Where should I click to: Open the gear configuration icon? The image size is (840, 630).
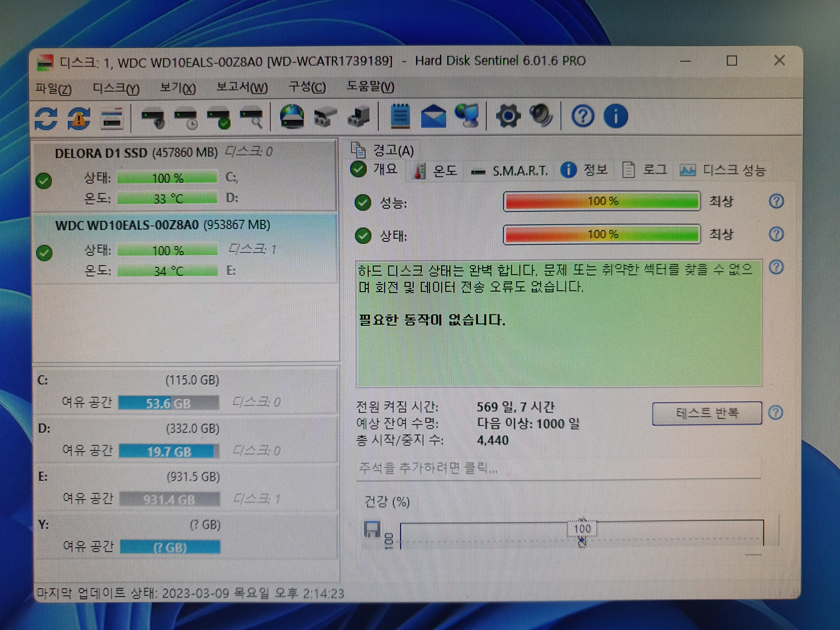508,116
